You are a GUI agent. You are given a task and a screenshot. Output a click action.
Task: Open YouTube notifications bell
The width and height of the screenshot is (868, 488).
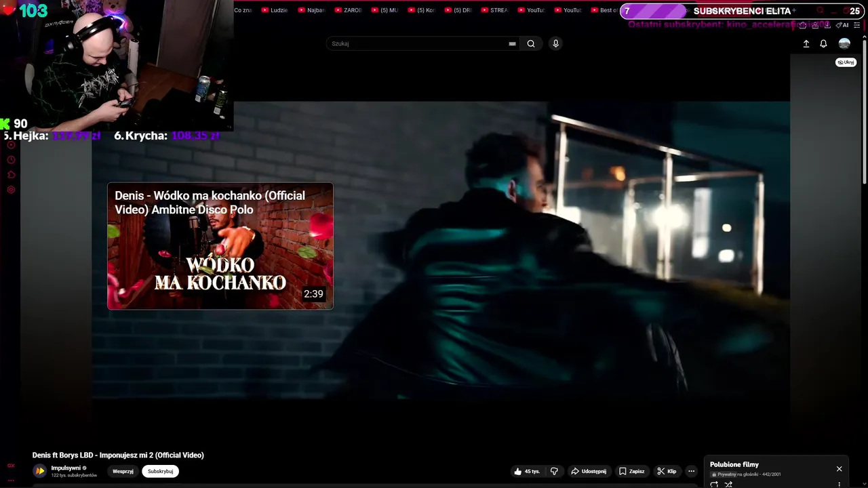pos(823,43)
